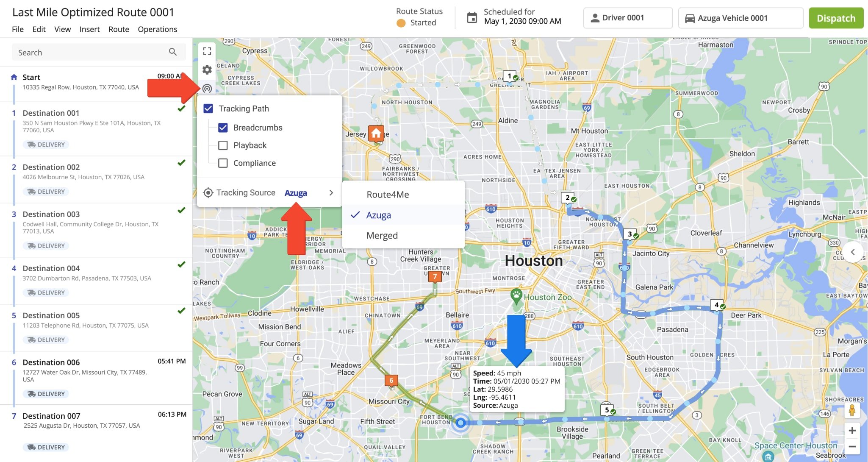Select Azuga as the tracking source
This screenshot has width=868, height=462.
(379, 214)
